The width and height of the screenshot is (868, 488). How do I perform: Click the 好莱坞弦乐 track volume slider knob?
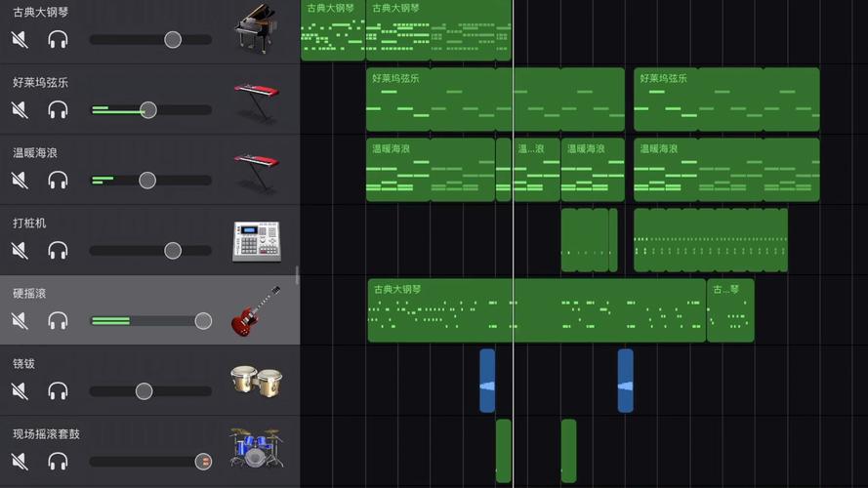click(148, 110)
